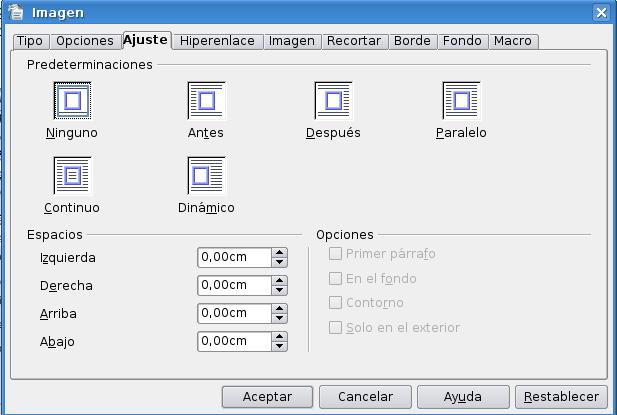The image size is (617, 415).
Task: Open the Hiperenlace tab
Action: point(218,41)
